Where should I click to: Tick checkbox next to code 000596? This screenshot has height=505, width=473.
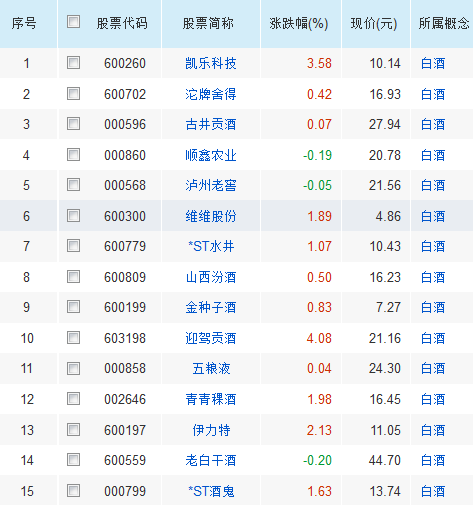pyautogui.click(x=73, y=124)
